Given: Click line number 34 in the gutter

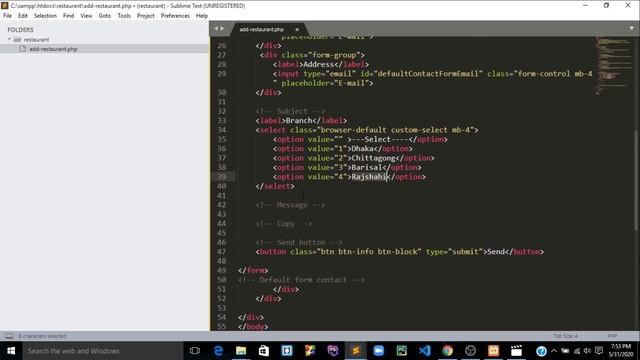Looking at the screenshot, I should [x=222, y=130].
